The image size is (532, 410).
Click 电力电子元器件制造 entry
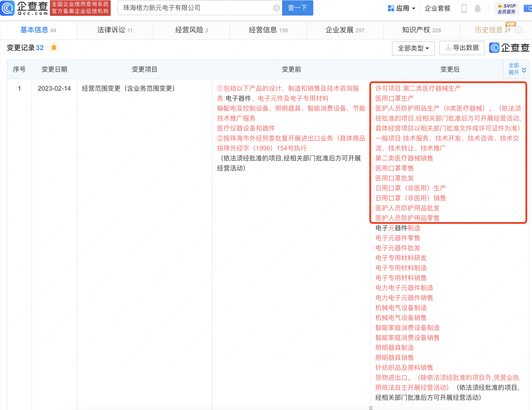(404, 288)
